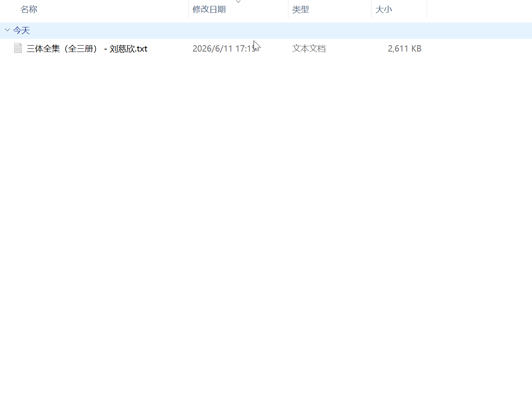Click the 文本文档 type cell
The image size is (532, 397).
click(x=309, y=49)
